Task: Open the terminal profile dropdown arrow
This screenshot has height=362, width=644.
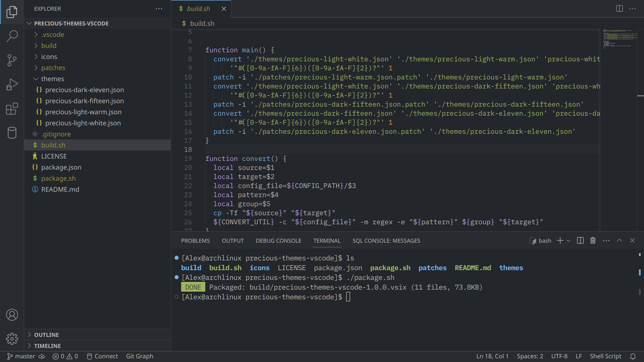Action: 568,240
